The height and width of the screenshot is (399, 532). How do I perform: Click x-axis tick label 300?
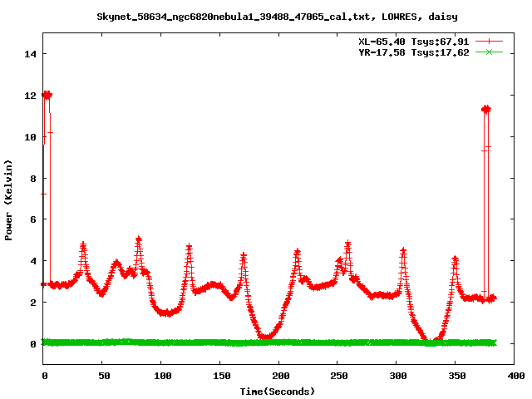(x=398, y=376)
